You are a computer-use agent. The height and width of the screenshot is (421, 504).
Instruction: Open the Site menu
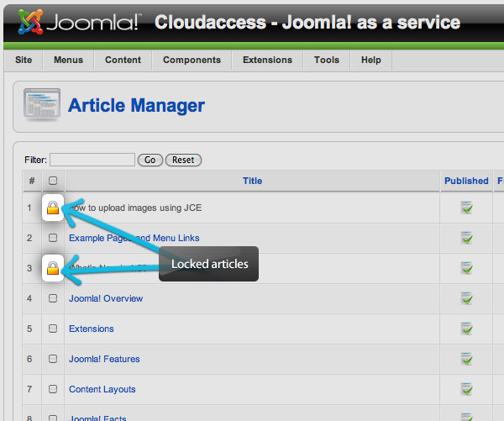pos(24,60)
